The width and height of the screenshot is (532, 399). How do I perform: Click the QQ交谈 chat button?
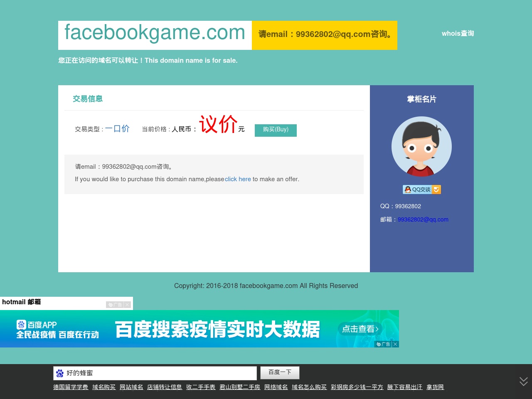coord(422,190)
